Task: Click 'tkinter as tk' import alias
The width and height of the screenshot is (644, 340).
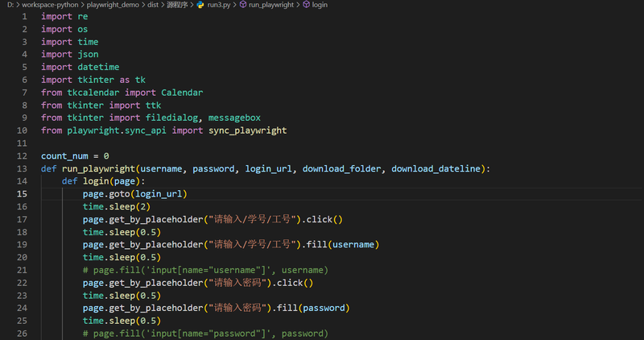Action: pyautogui.click(x=112, y=80)
